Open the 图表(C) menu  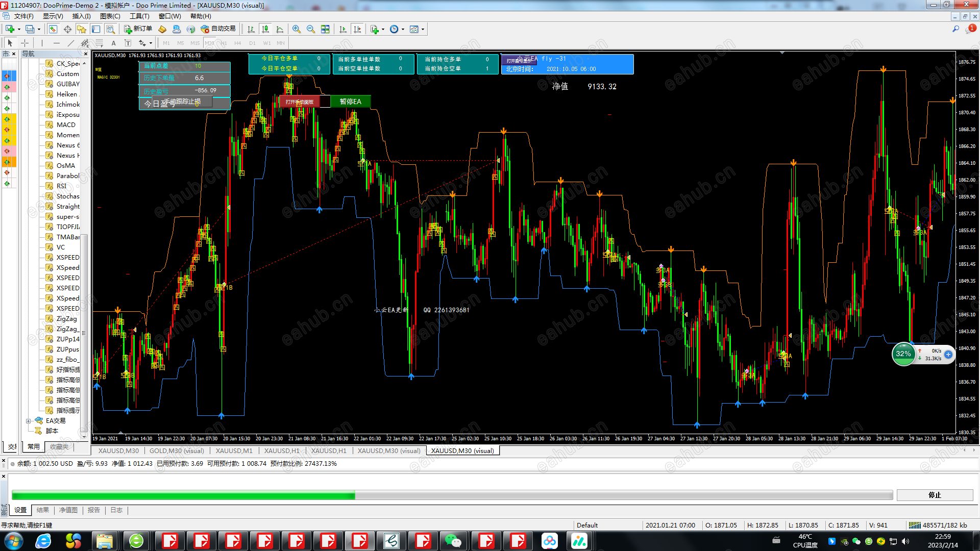(x=110, y=16)
